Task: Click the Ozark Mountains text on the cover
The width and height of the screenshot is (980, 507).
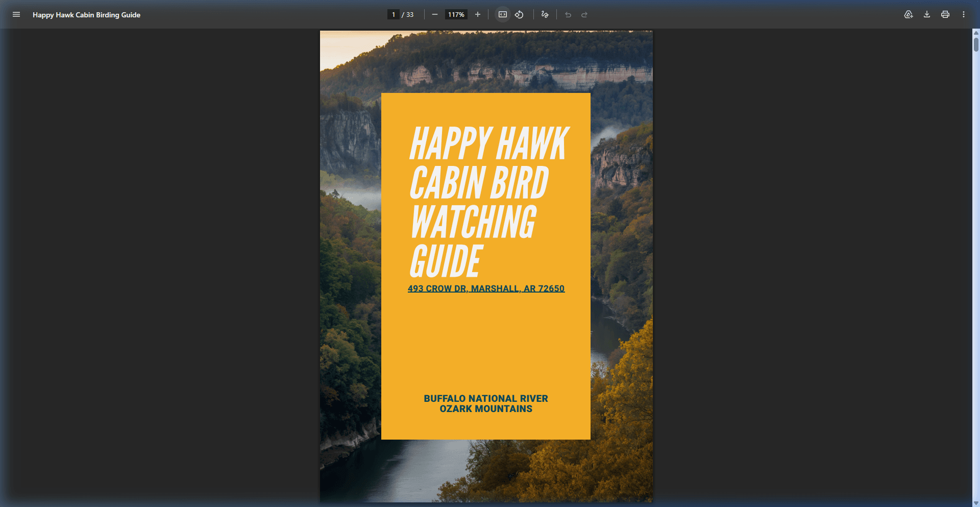Action: tap(486, 408)
